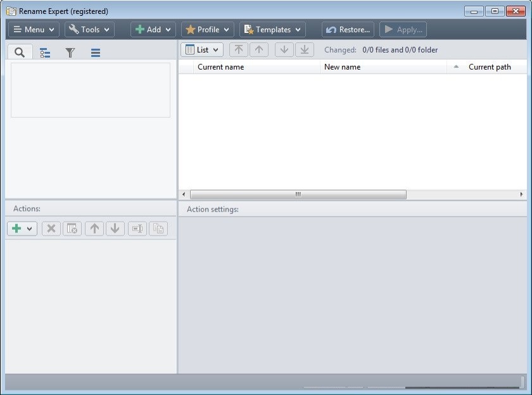Click the copy action icon
This screenshot has width=532, height=395.
tap(158, 229)
